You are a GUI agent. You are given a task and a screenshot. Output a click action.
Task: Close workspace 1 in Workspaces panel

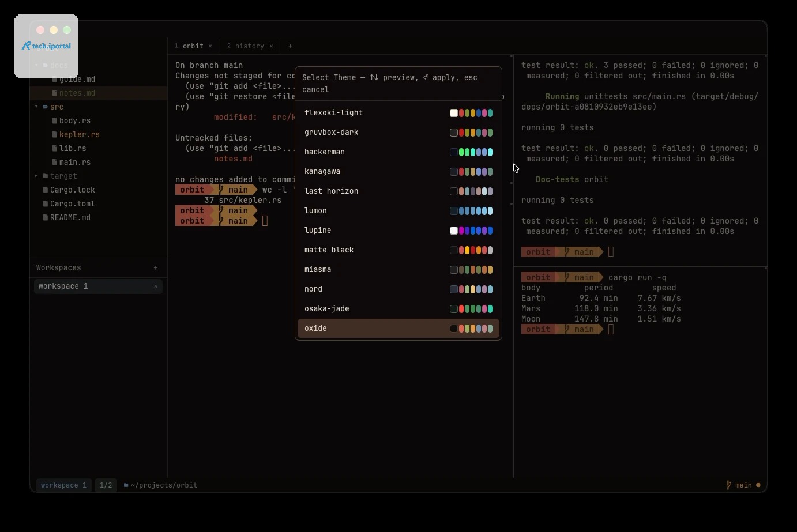(x=156, y=286)
